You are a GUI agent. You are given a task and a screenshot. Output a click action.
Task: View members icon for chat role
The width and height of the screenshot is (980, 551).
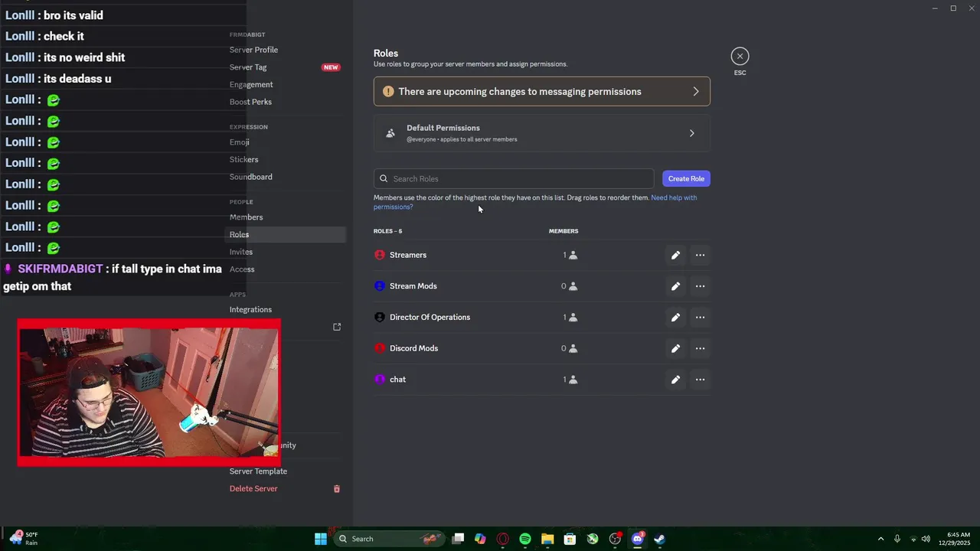coord(573,380)
